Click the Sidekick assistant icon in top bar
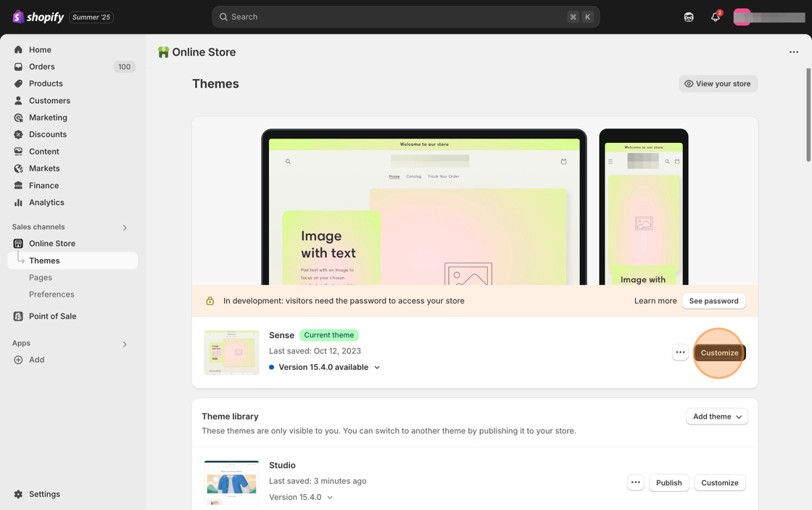 [x=689, y=17]
